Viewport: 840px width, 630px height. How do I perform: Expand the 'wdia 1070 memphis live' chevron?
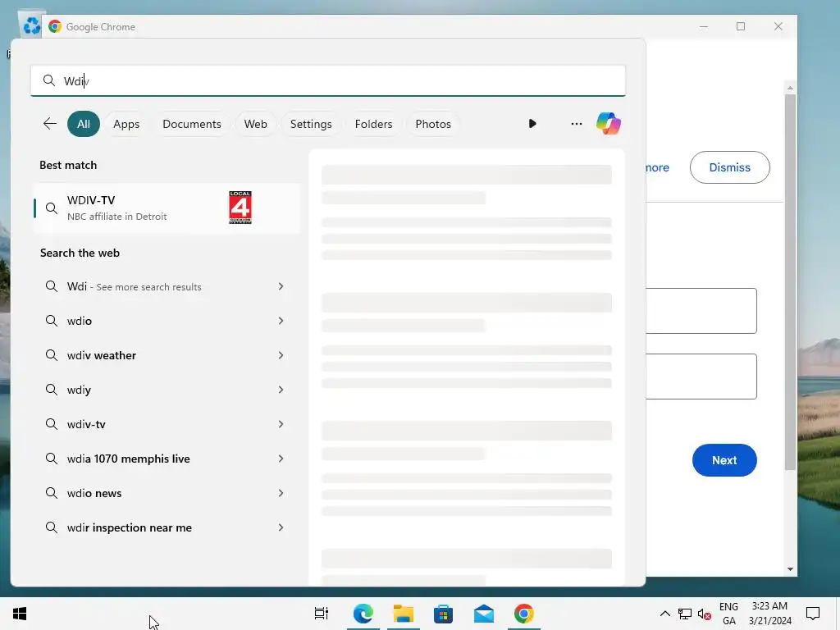(281, 459)
